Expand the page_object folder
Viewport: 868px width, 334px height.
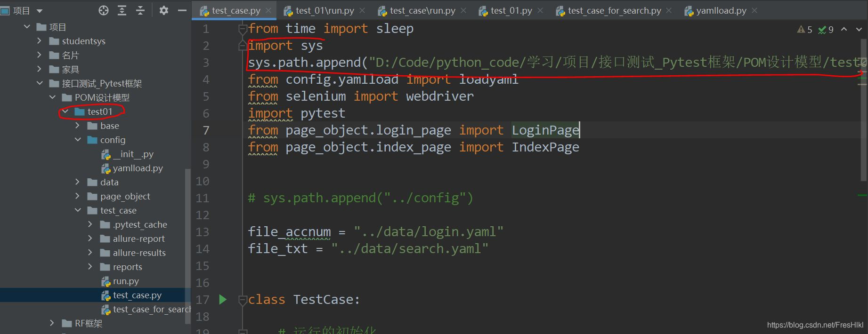coord(78,196)
